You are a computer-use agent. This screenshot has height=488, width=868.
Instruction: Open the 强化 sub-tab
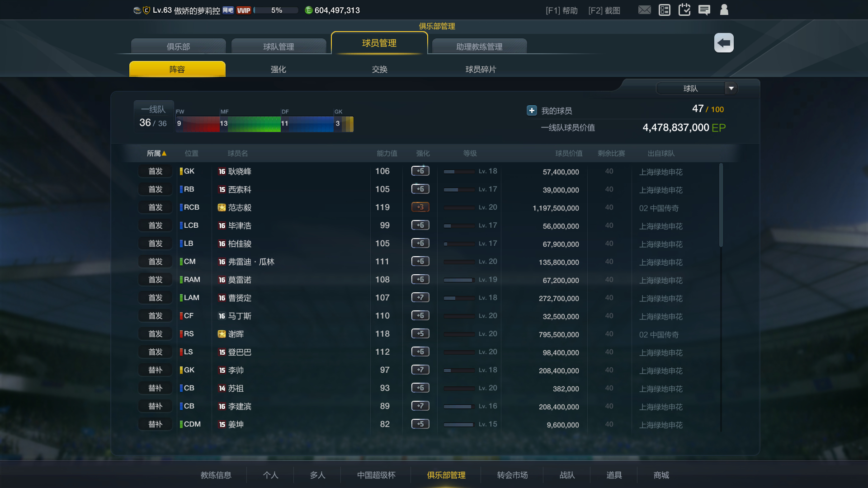point(278,69)
